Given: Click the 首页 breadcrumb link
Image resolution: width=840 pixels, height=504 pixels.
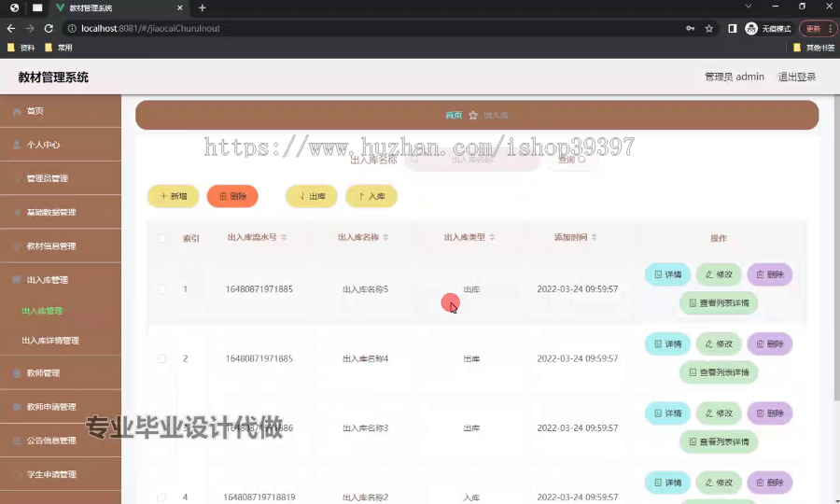Looking at the screenshot, I should click(454, 115).
